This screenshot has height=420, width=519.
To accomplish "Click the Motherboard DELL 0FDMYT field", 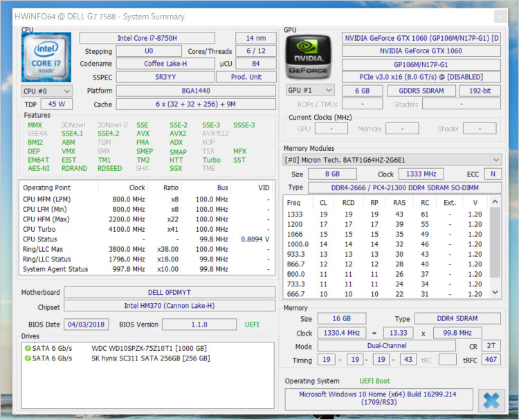I will (170, 293).
